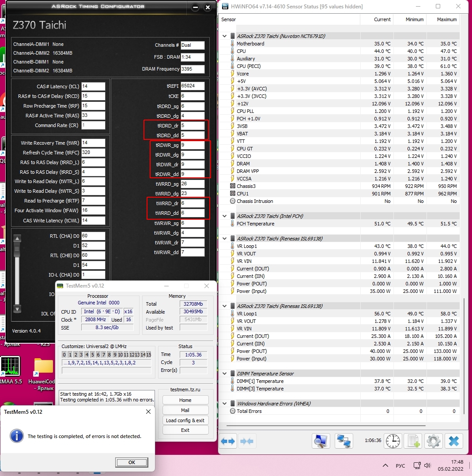
Task: Click the fan icon beside Chassis3
Action: click(233, 186)
